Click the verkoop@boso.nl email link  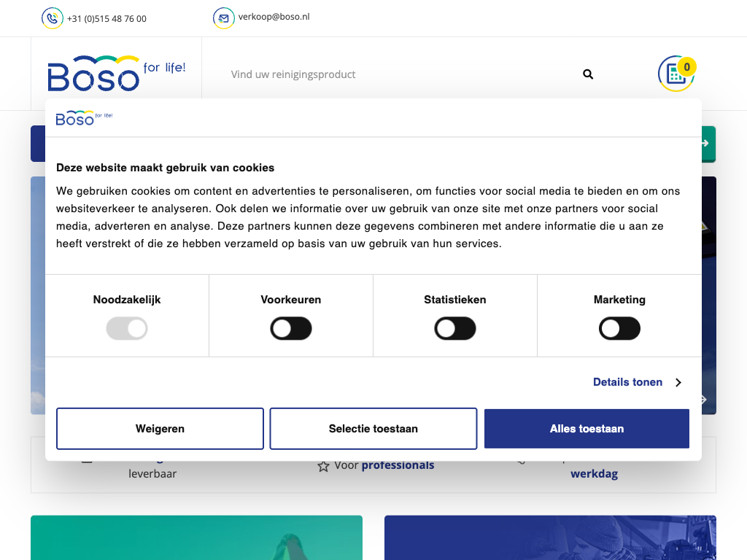pyautogui.click(x=274, y=17)
